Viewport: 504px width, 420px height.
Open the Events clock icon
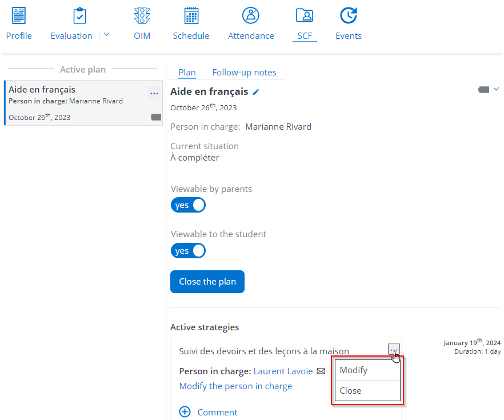pos(349,16)
